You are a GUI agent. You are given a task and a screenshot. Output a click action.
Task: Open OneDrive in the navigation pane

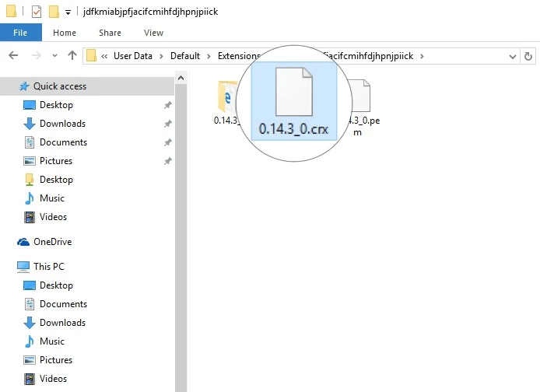point(51,242)
